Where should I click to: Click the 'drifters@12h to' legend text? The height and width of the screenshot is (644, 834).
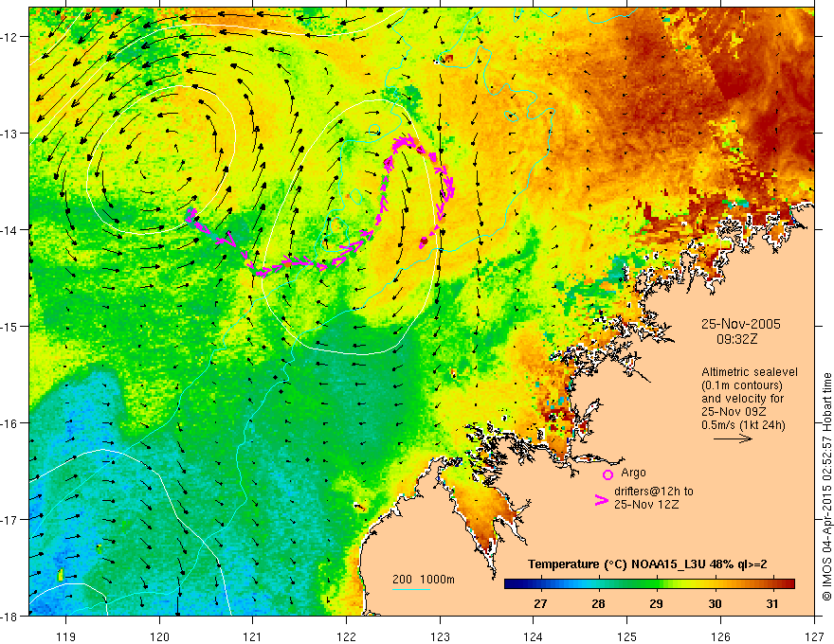[x=654, y=492]
